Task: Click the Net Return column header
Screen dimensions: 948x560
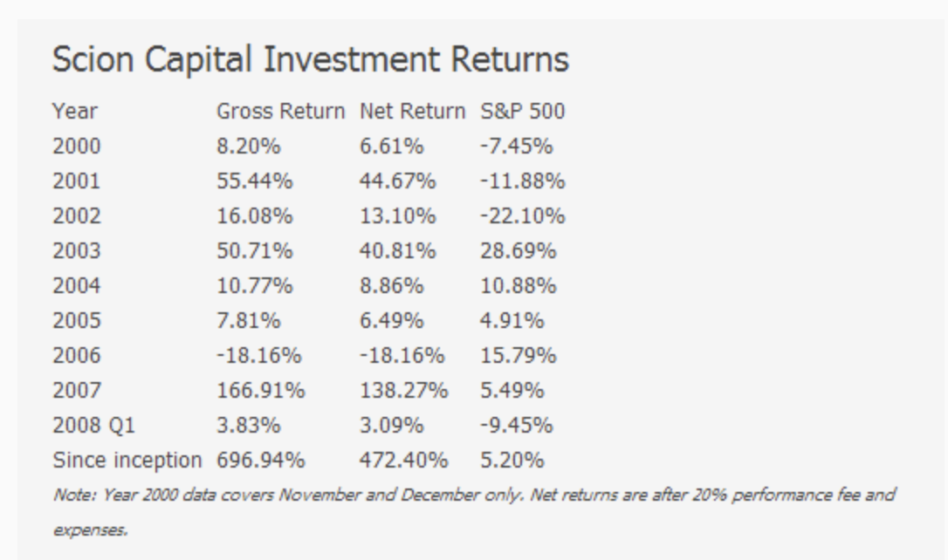Action: pos(412,112)
